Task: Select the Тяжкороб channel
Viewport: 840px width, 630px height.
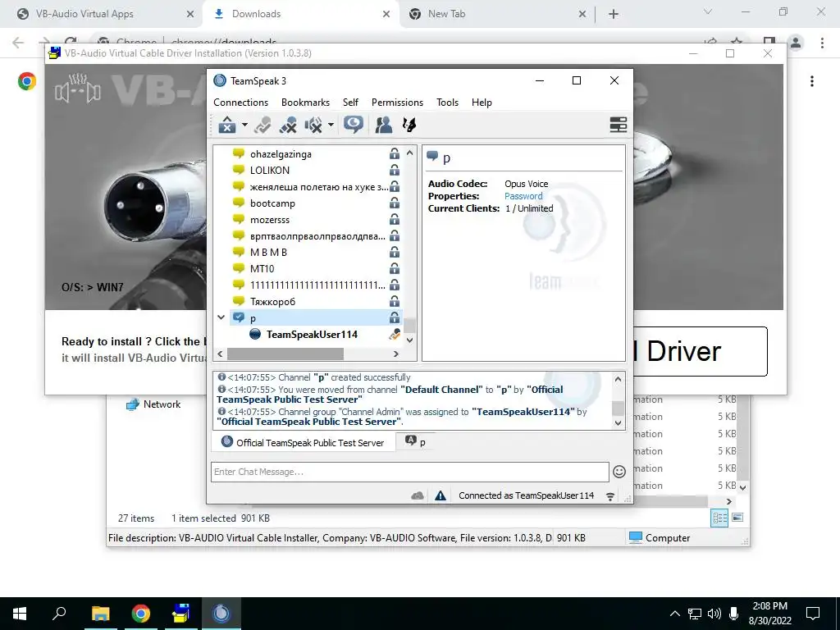Action: coord(272,302)
